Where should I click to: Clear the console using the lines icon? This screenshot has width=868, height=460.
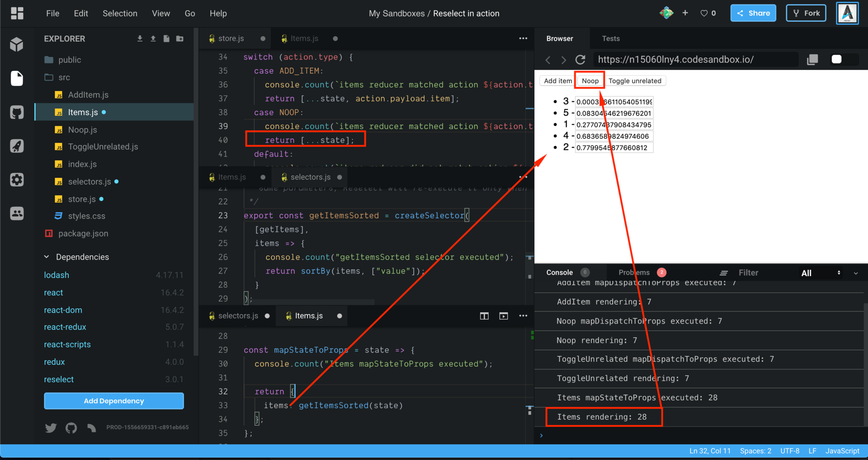point(724,273)
